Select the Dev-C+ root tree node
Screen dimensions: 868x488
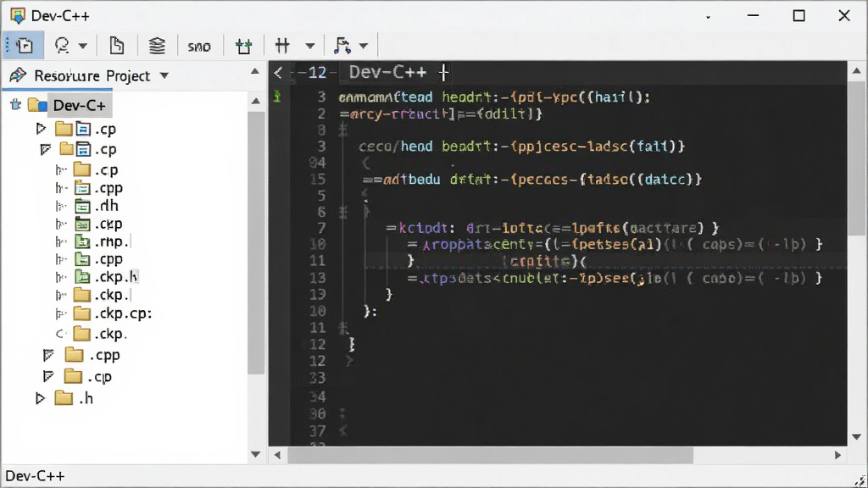tap(79, 105)
